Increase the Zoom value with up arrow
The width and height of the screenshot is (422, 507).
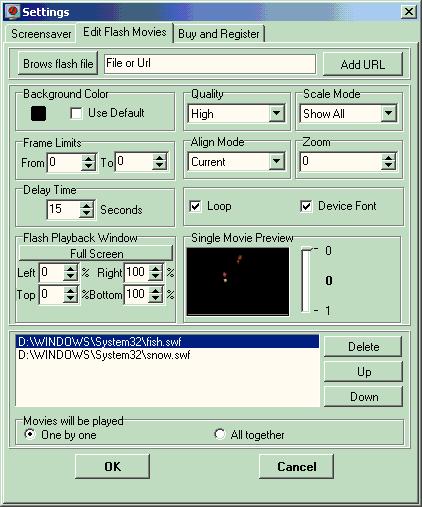(x=388, y=158)
